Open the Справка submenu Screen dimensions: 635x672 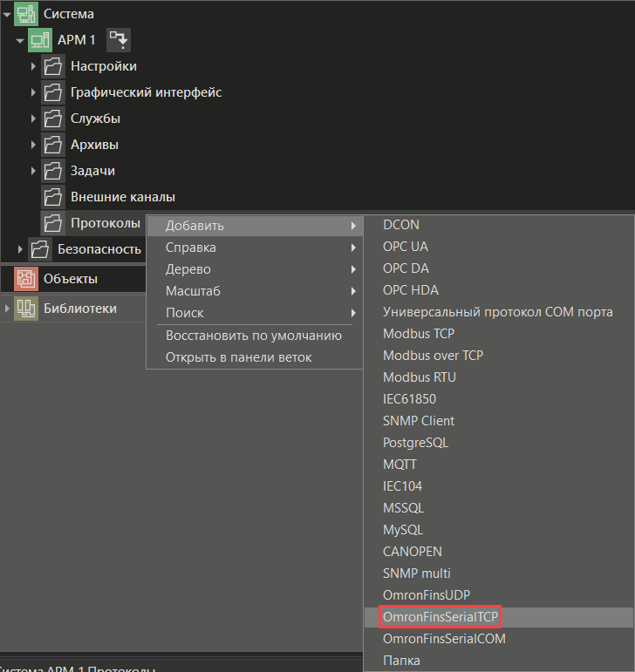191,248
